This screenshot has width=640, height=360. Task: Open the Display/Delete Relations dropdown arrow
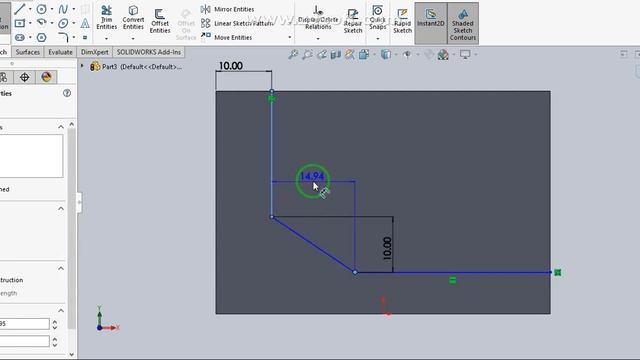[318, 39]
